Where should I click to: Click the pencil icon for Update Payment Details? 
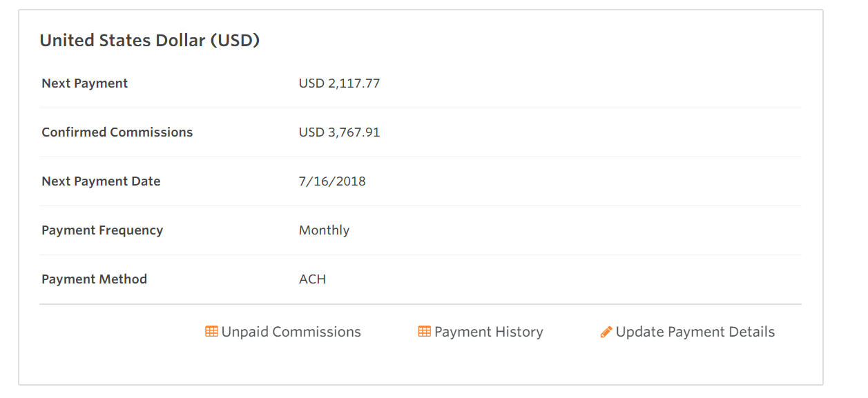point(606,332)
